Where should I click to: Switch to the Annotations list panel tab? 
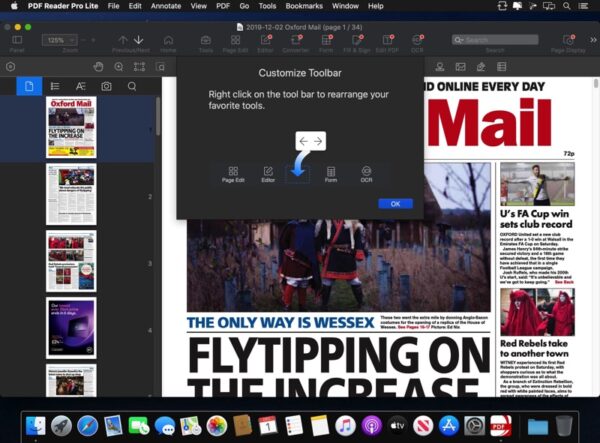(80, 86)
